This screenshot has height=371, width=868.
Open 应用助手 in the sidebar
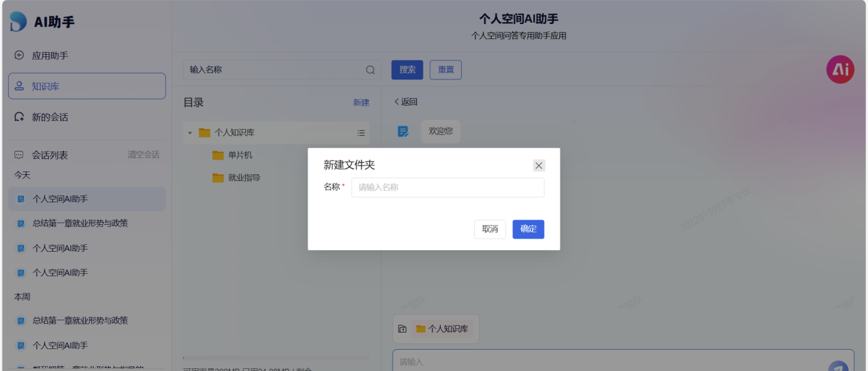click(x=49, y=56)
